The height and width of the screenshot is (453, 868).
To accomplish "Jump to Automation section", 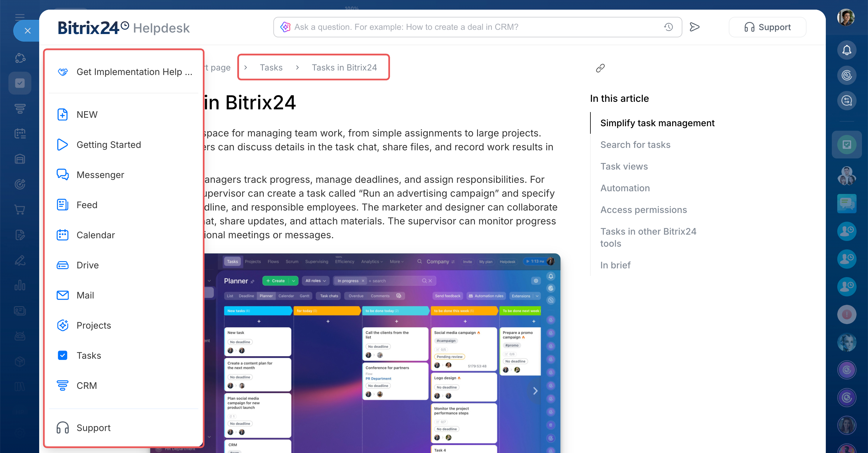I will click(x=625, y=188).
